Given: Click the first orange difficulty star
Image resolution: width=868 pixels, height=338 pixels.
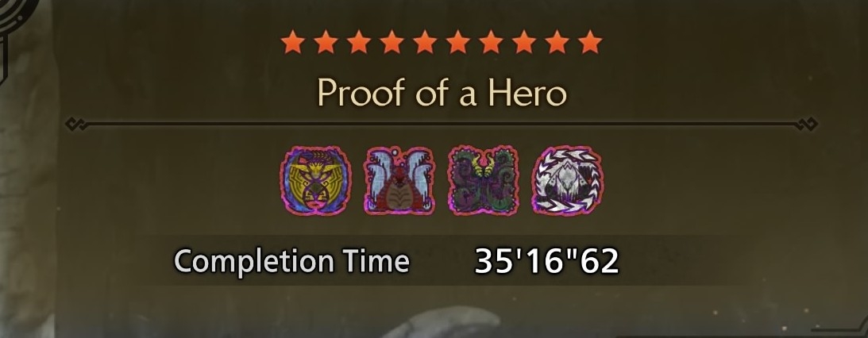Looking at the screenshot, I should point(292,42).
